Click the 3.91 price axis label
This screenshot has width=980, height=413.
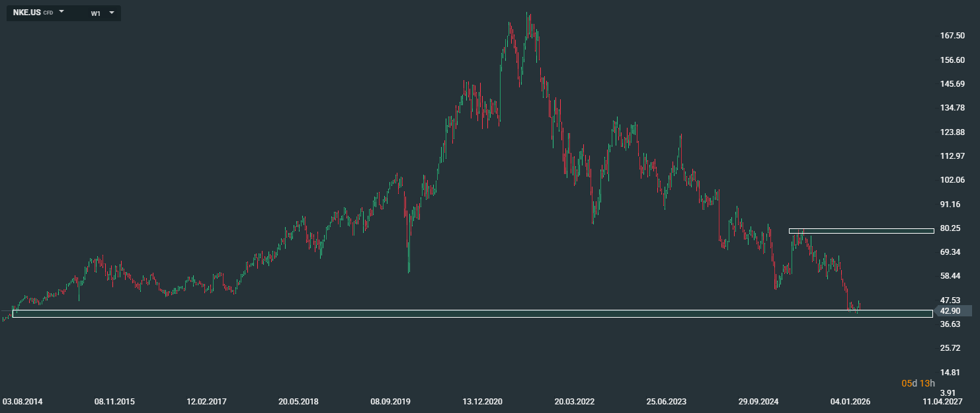[x=948, y=392]
